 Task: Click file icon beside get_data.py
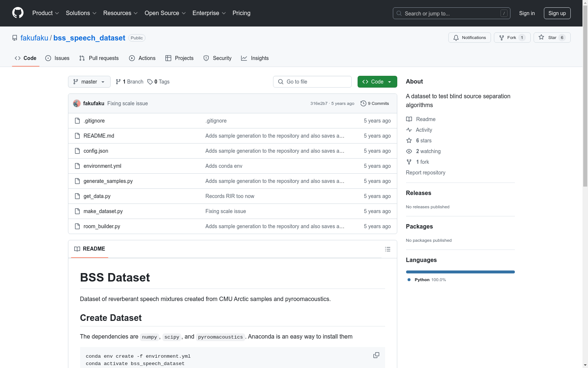77,196
